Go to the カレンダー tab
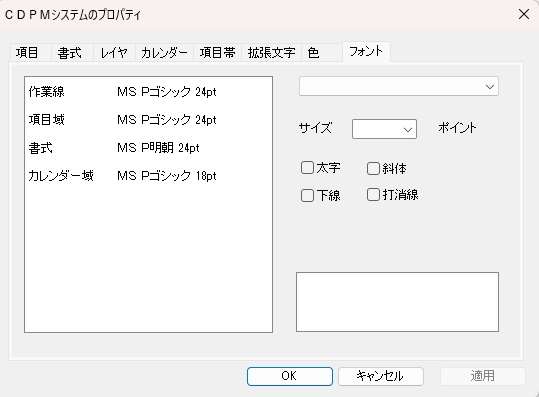Image resolution: width=539 pixels, height=397 pixels. [164, 53]
